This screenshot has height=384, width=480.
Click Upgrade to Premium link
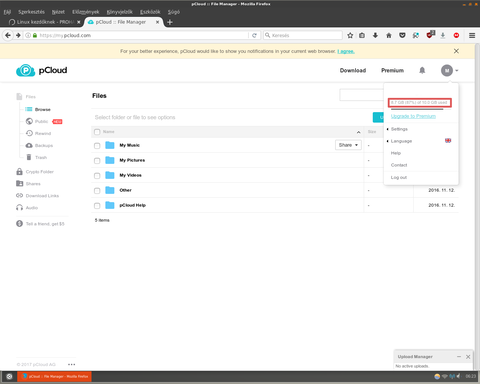[x=413, y=116]
